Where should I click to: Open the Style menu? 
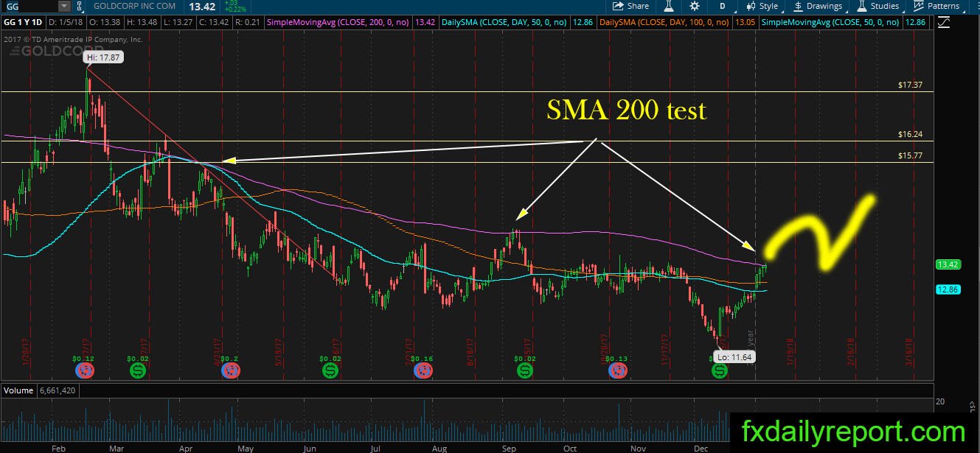coord(762,6)
